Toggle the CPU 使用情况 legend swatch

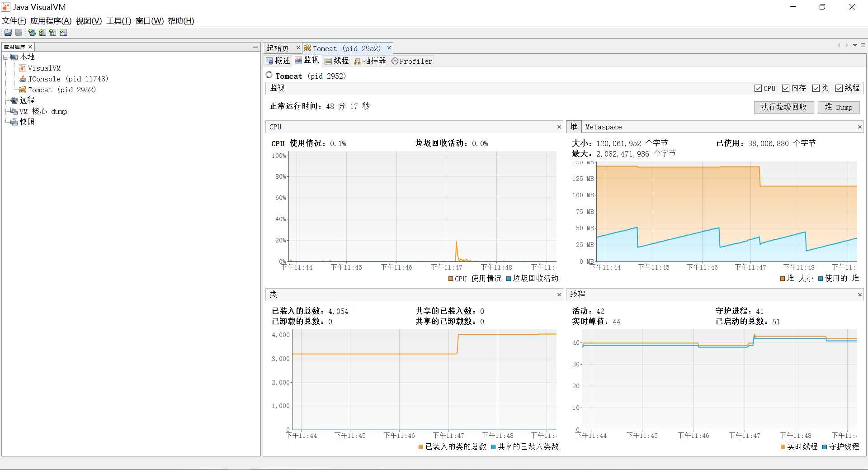tap(450, 279)
